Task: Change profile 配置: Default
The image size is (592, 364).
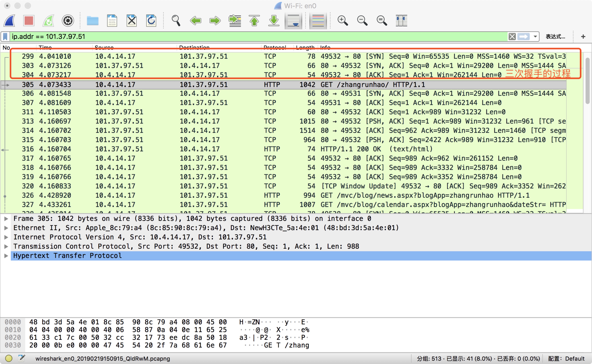Action: [x=566, y=359]
